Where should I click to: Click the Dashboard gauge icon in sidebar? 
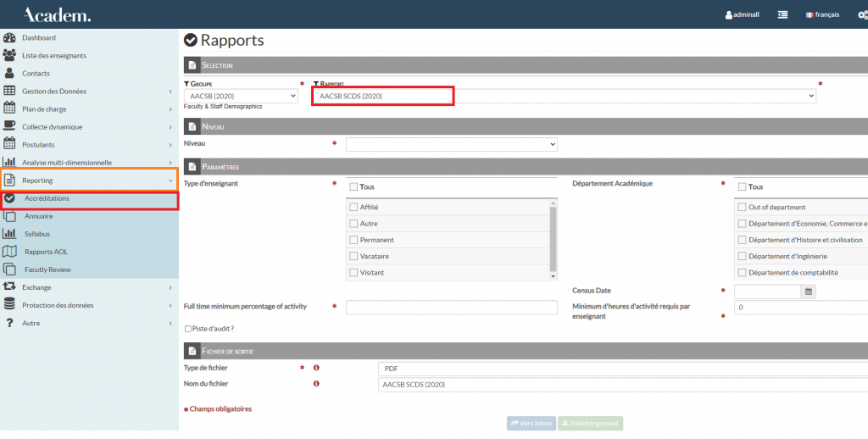tap(9, 38)
